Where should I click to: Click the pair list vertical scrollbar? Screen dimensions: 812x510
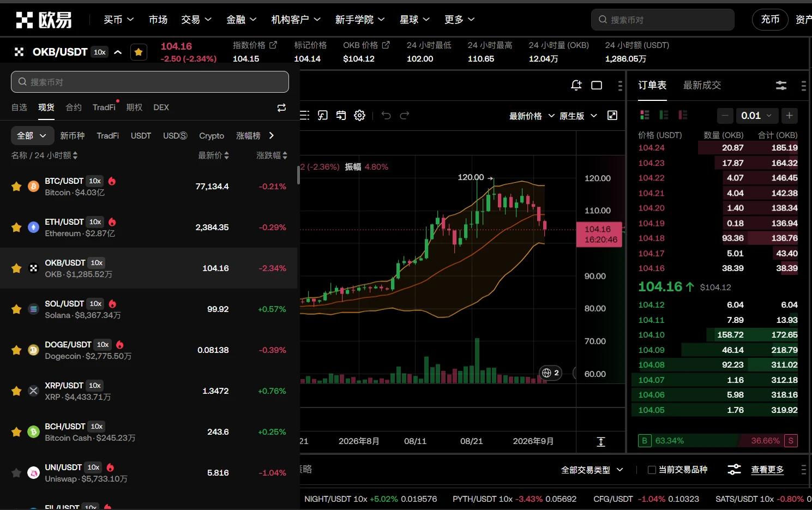298,175
